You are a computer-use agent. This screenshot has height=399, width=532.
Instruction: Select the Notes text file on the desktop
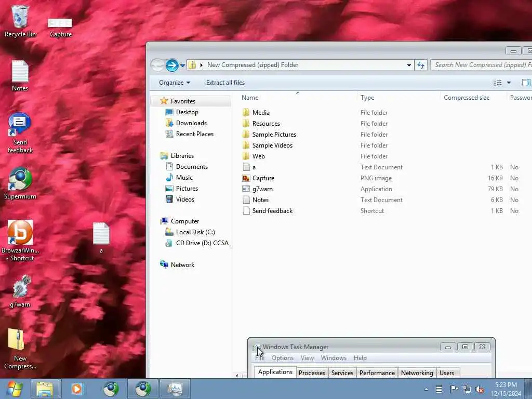(20, 75)
